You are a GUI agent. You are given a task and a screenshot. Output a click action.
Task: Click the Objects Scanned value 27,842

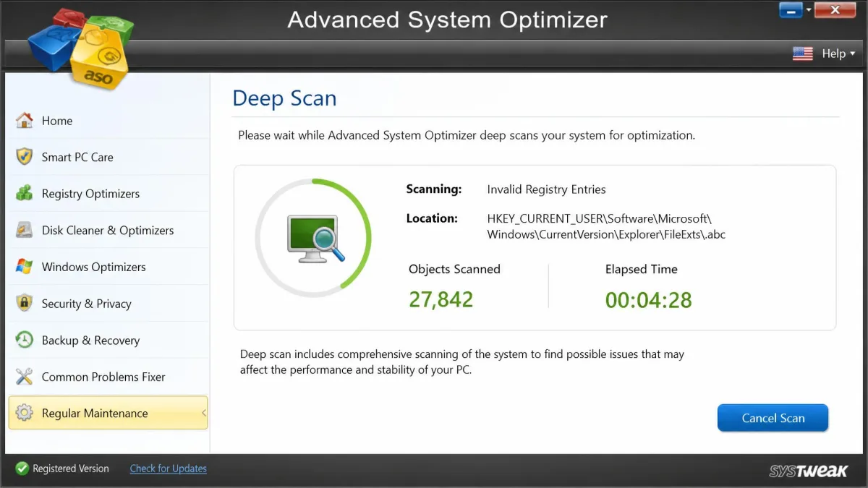441,299
